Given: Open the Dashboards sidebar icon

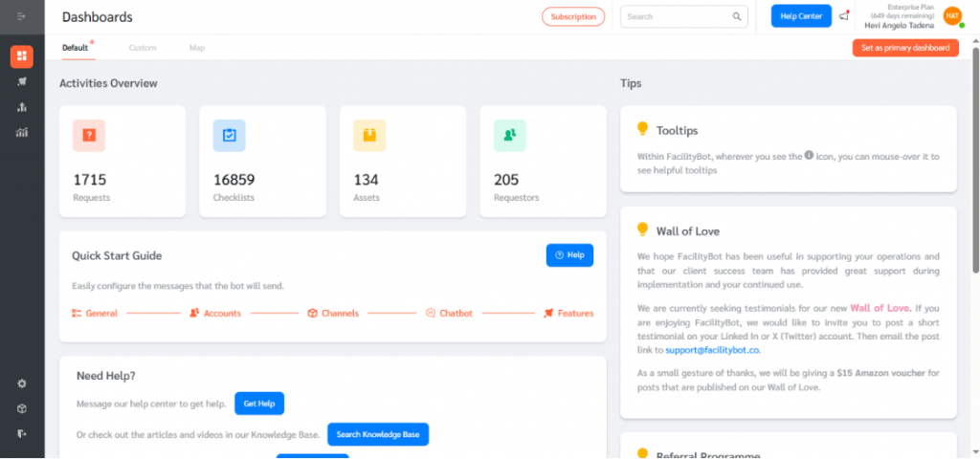Looking at the screenshot, I should point(22,56).
